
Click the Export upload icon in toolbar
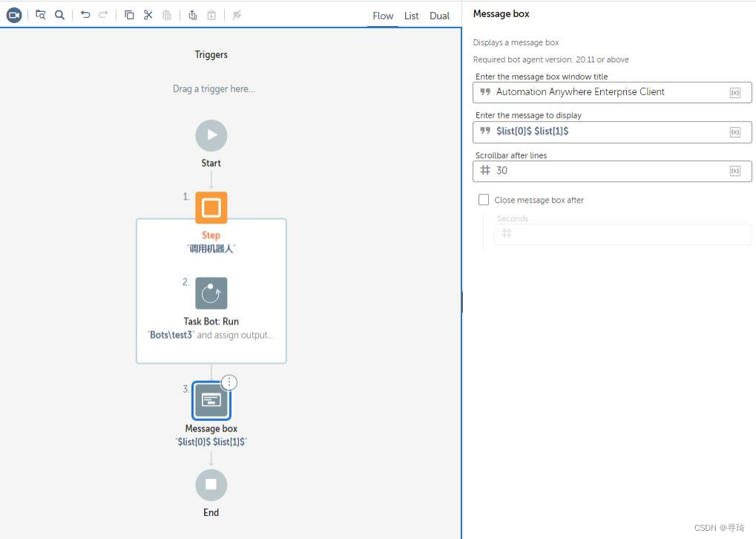pos(191,14)
